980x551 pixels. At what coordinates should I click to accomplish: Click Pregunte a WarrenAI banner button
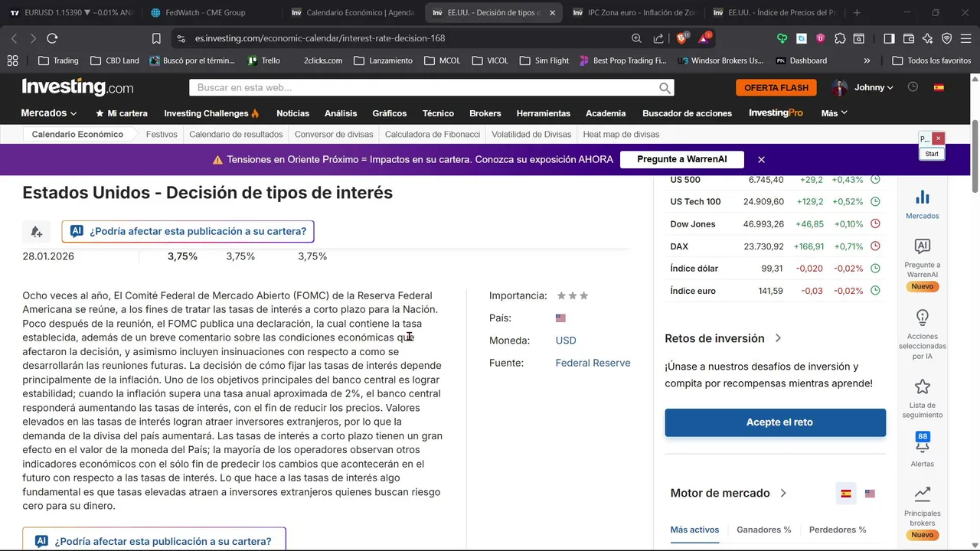tap(682, 159)
